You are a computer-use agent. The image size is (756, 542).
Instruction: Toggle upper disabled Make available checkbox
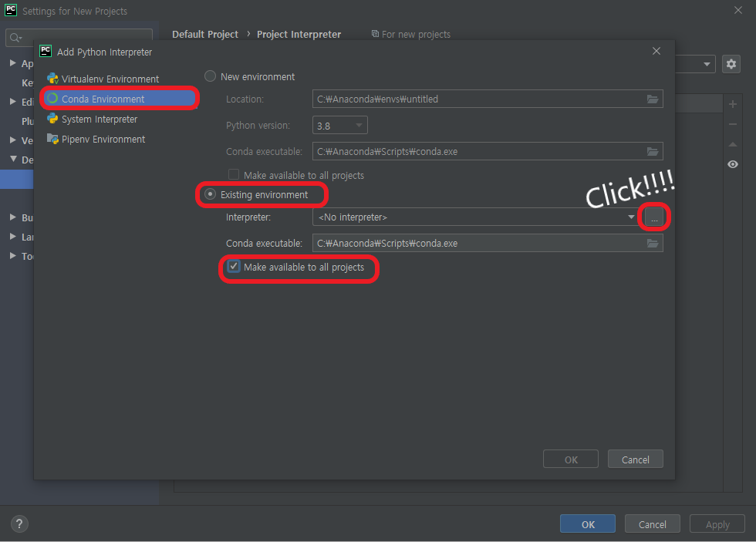pyautogui.click(x=234, y=174)
